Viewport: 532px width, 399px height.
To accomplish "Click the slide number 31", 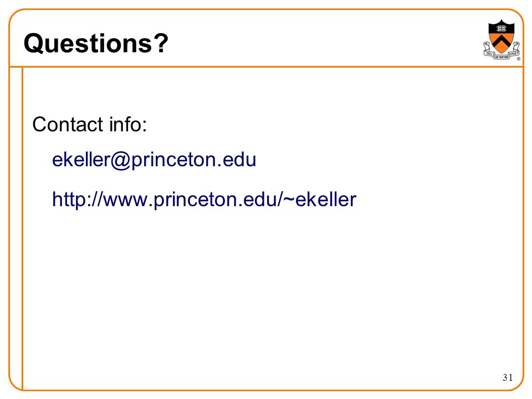I will tap(508, 377).
